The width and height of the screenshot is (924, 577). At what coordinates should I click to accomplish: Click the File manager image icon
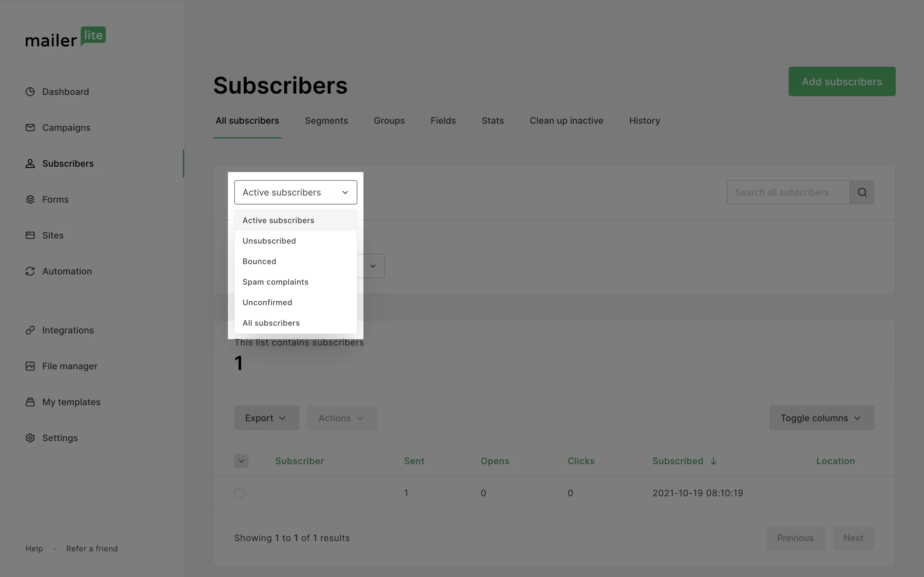coord(30,366)
